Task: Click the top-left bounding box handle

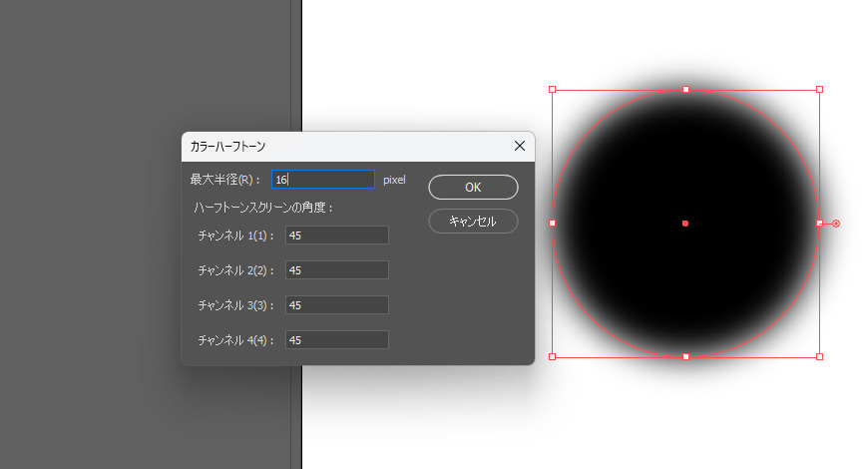Action: (x=552, y=90)
